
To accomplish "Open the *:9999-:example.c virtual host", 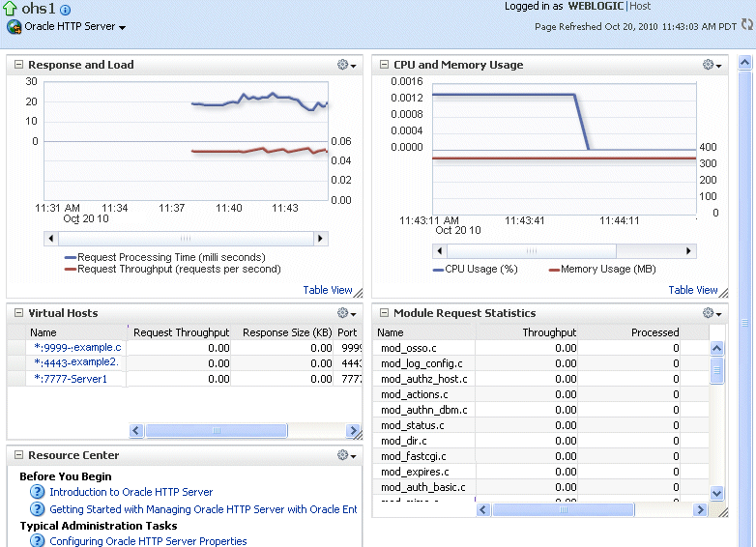I will (x=77, y=348).
